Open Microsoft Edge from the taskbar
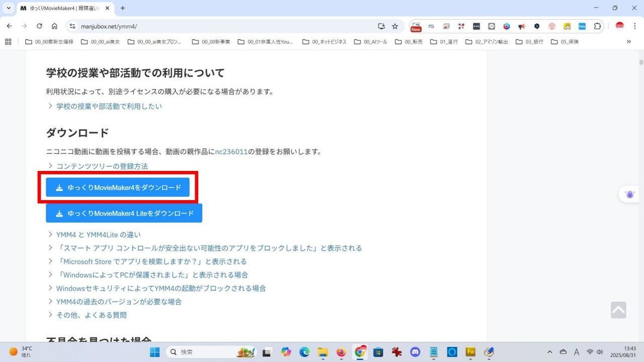Screen dimensions: 644x362 click(x=304, y=352)
